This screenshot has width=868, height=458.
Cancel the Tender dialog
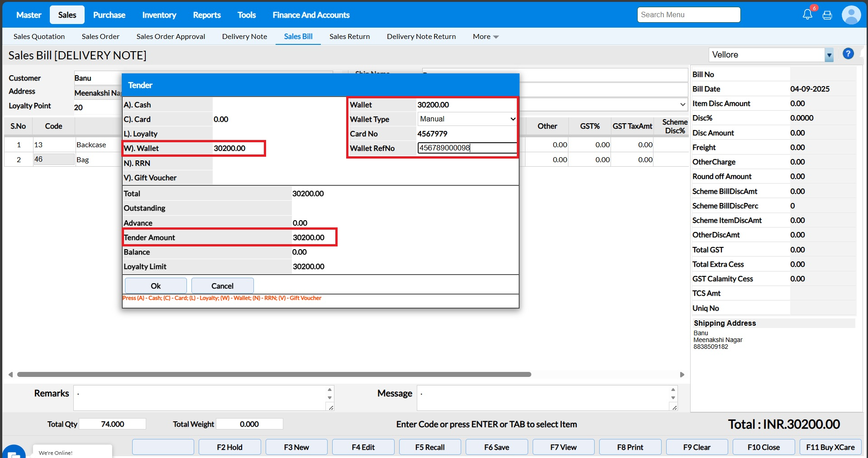tap(222, 286)
